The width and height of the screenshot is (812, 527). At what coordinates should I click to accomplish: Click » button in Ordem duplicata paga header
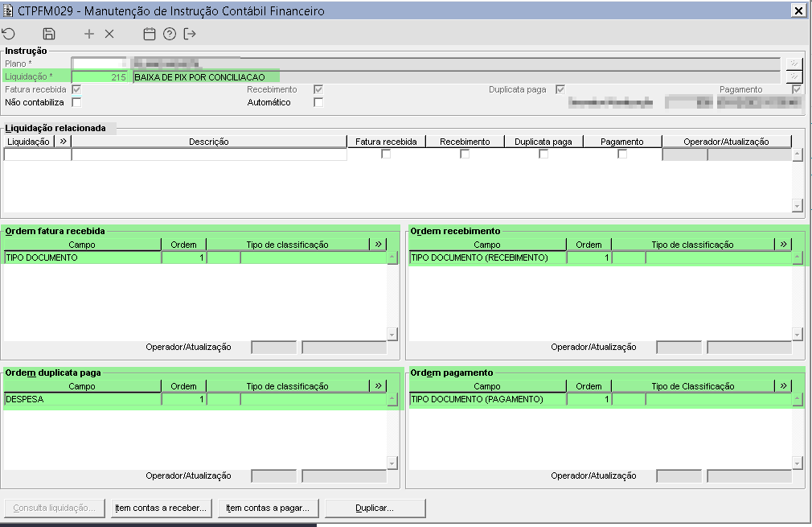(x=378, y=385)
